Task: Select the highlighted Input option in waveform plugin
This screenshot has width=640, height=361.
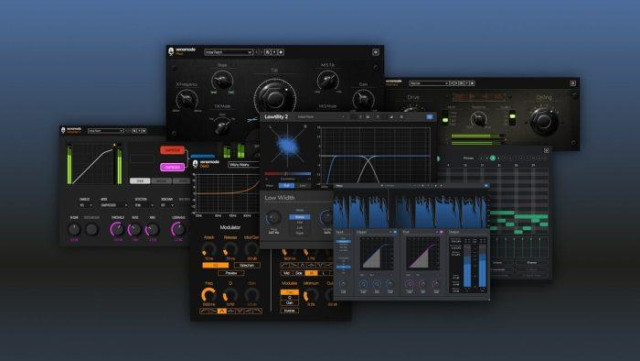Action: [x=343, y=241]
